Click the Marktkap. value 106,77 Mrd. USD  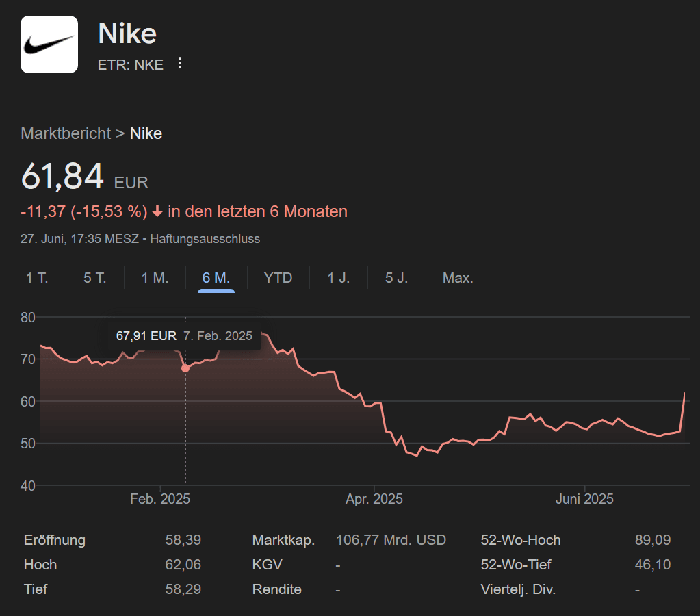pos(391,539)
